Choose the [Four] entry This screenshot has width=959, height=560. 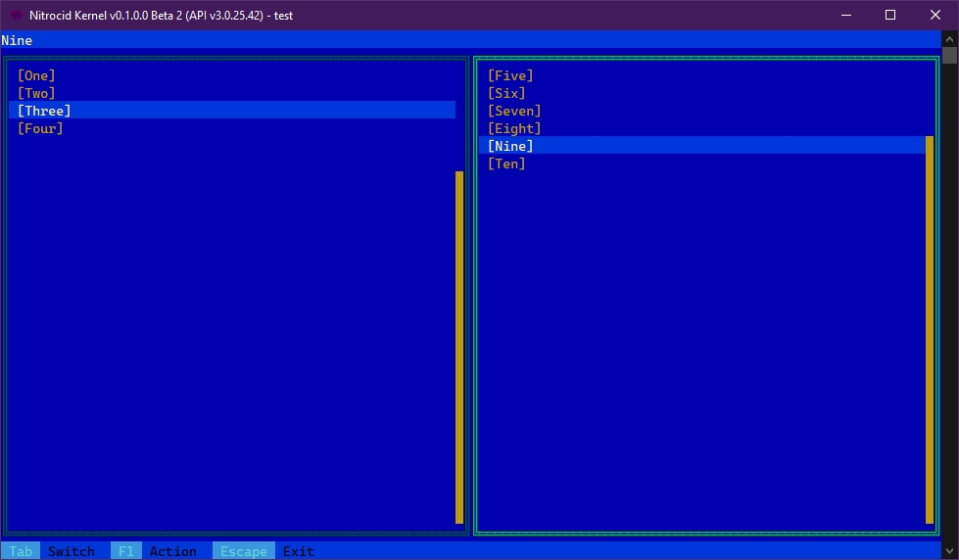[40, 128]
